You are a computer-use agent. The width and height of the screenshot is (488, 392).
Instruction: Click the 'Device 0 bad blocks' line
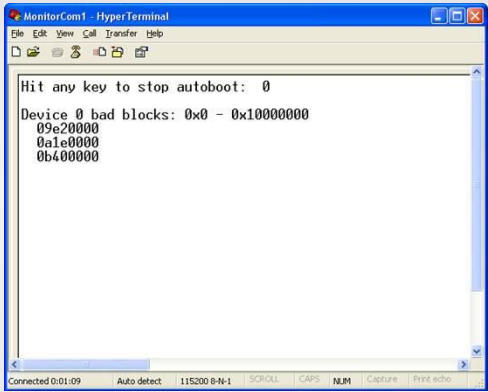[x=165, y=114]
